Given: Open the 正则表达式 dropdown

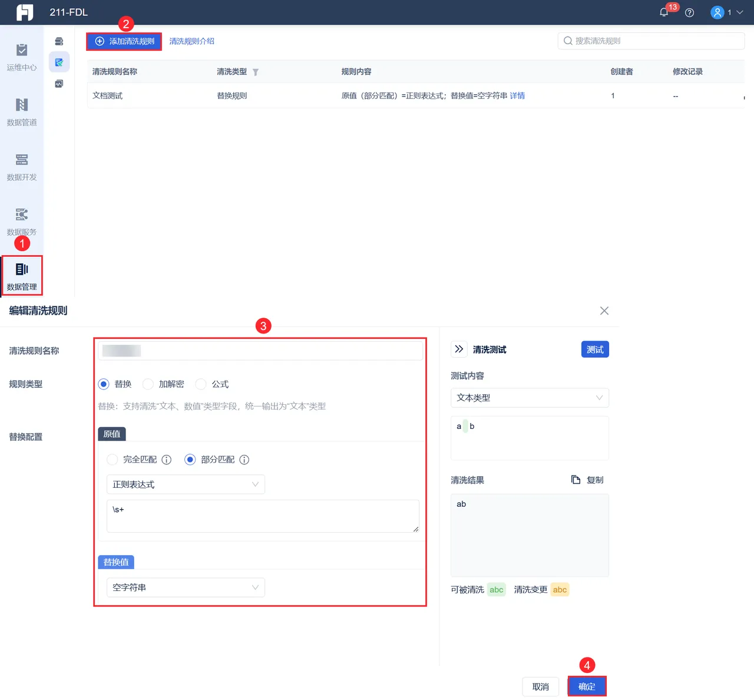Looking at the screenshot, I should [x=186, y=484].
